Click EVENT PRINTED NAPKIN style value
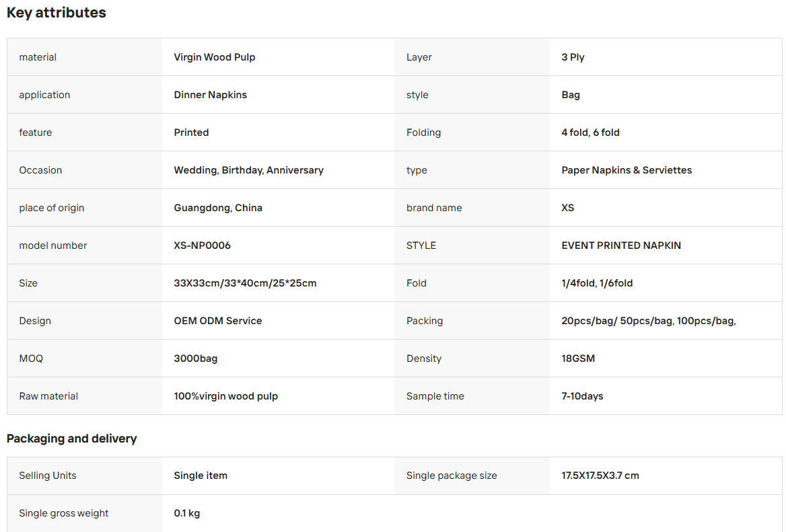 pos(621,245)
